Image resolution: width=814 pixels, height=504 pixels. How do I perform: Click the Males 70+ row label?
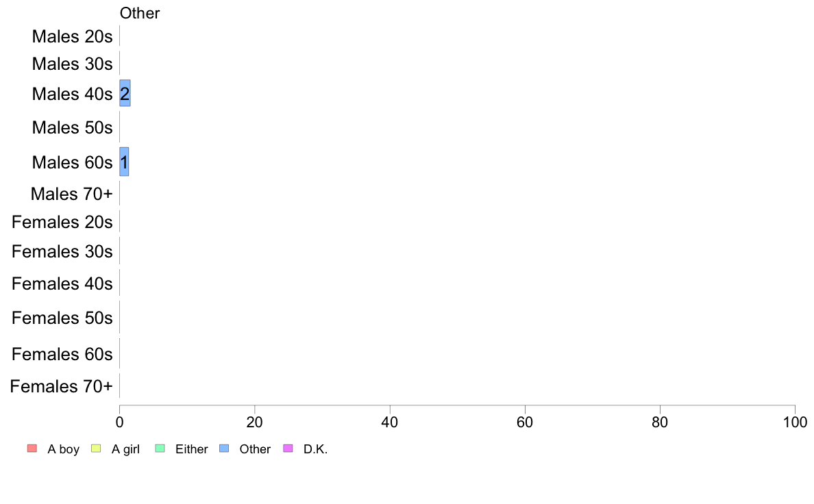point(72,194)
